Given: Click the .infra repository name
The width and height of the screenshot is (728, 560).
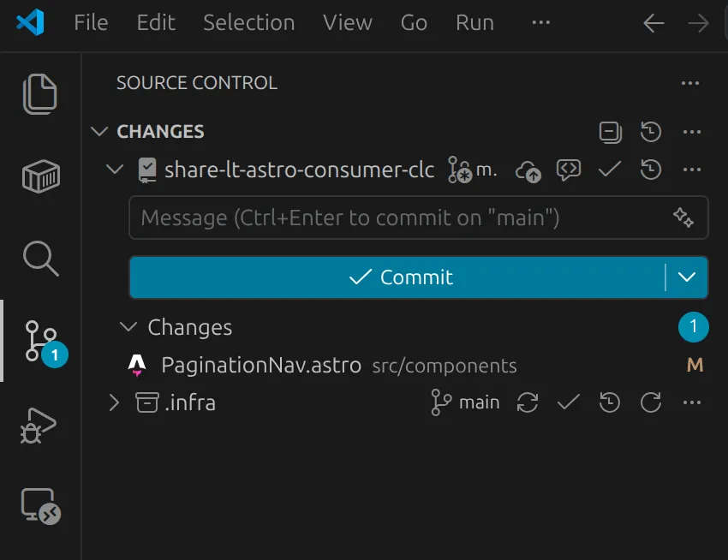Looking at the screenshot, I should (190, 402).
